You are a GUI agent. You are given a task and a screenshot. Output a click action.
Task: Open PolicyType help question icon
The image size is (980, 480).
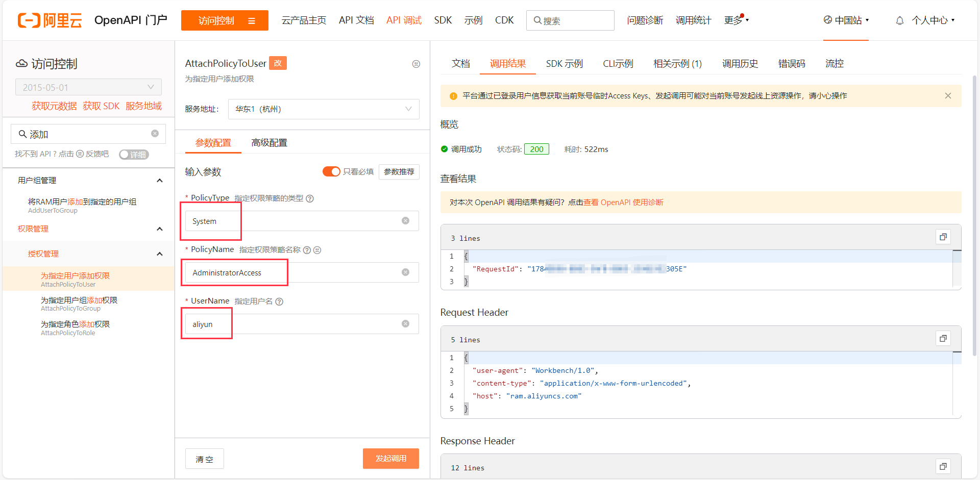310,198
